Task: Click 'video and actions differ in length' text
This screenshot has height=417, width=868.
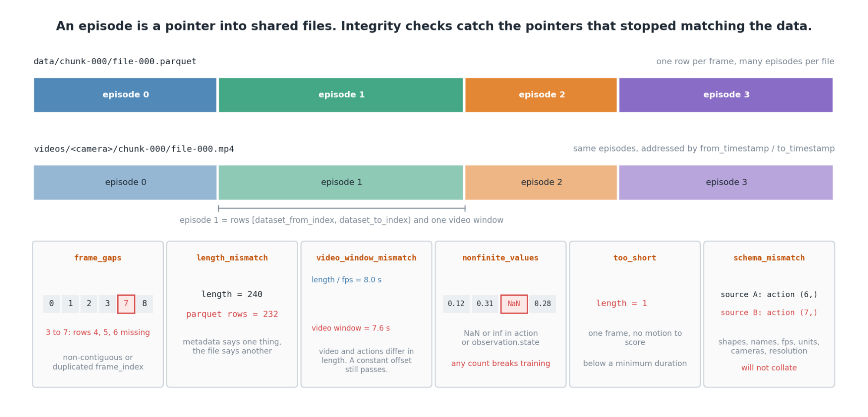Action: pos(366,361)
